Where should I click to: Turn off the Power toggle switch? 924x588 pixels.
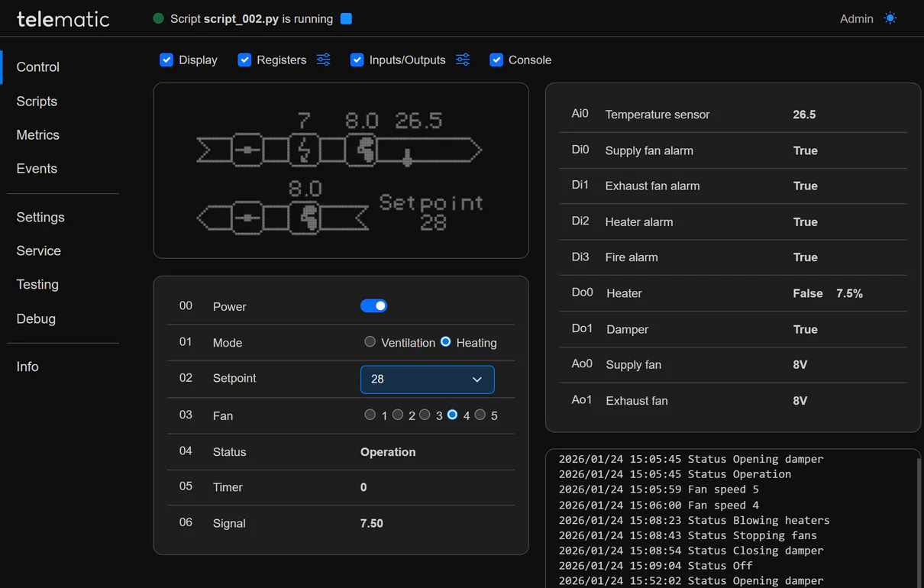click(x=373, y=306)
